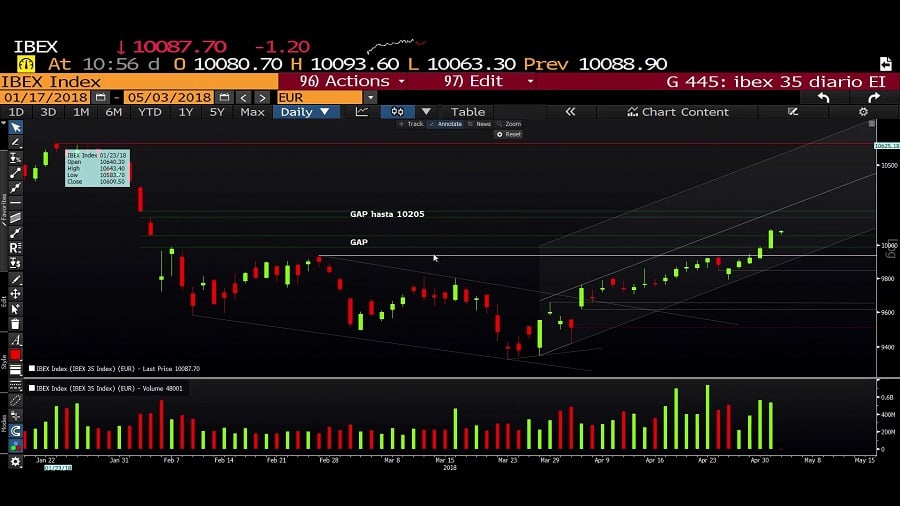This screenshot has height=506, width=900.
Task: Step date range backward
Action: point(243,98)
